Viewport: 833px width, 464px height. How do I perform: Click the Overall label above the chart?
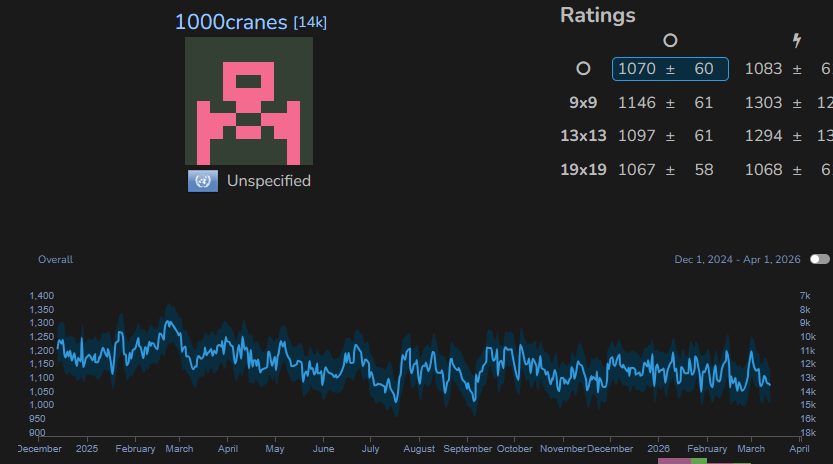click(x=55, y=260)
